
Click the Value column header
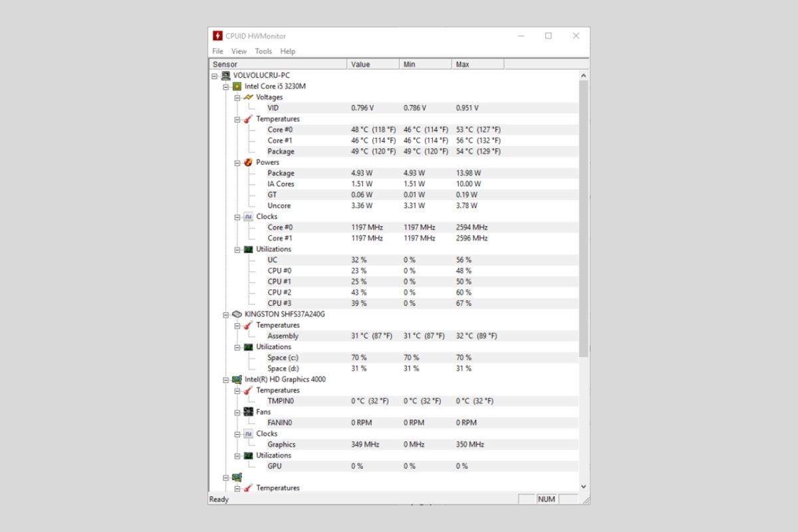[374, 65]
